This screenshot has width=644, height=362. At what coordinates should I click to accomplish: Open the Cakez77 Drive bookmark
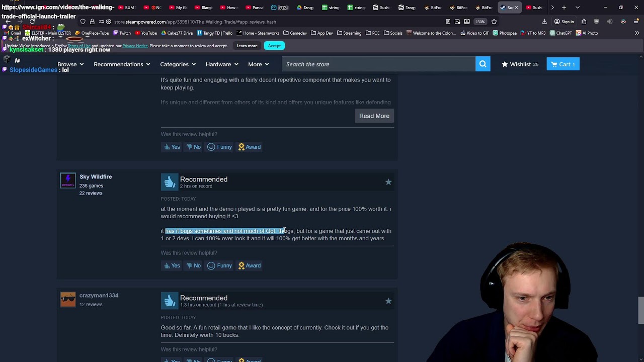click(x=177, y=33)
